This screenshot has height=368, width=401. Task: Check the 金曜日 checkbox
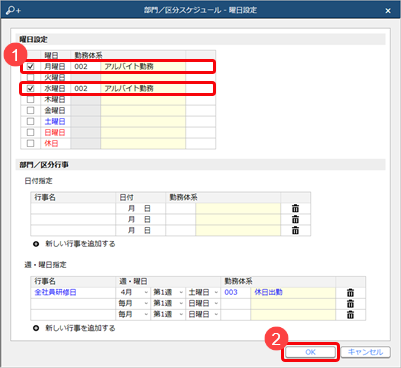30,110
